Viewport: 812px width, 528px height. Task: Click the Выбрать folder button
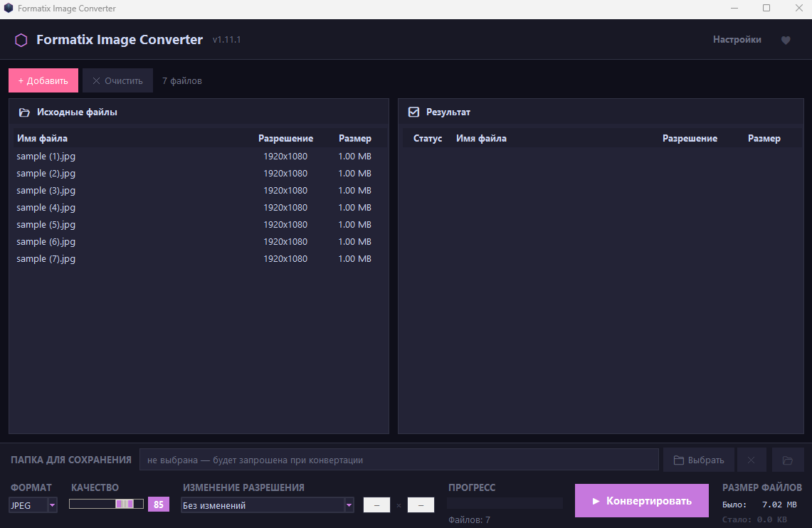(x=699, y=460)
